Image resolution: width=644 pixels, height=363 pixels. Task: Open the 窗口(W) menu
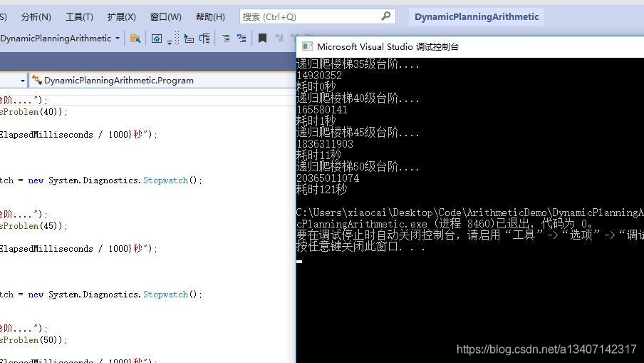coord(165,17)
